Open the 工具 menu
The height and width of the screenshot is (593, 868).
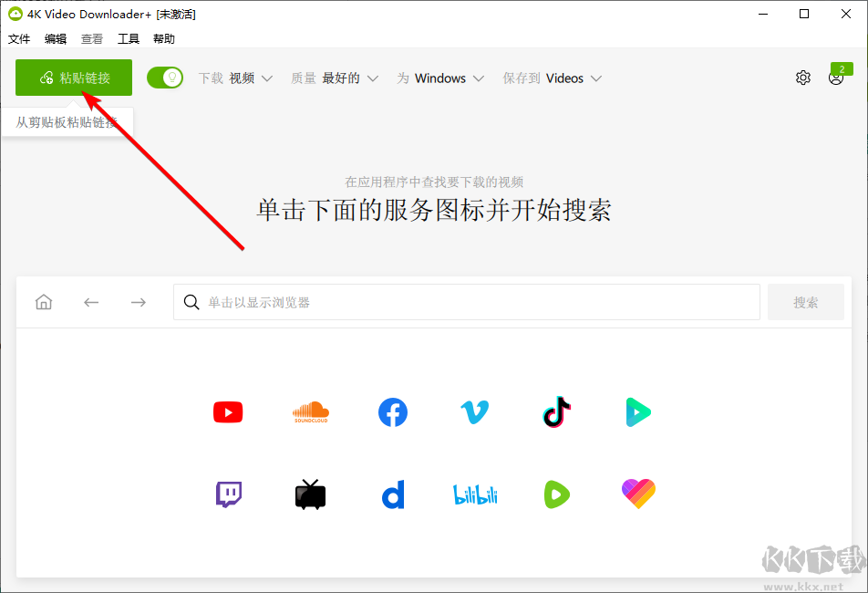point(128,38)
